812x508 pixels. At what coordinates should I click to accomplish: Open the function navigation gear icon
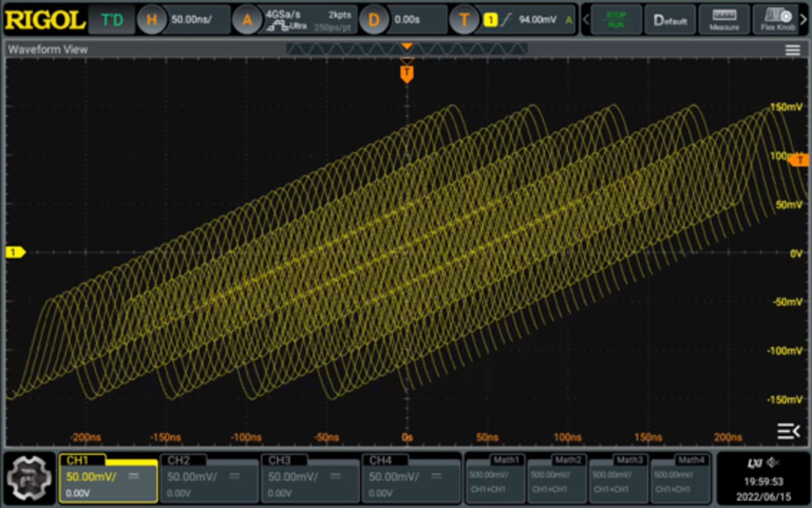[30, 478]
